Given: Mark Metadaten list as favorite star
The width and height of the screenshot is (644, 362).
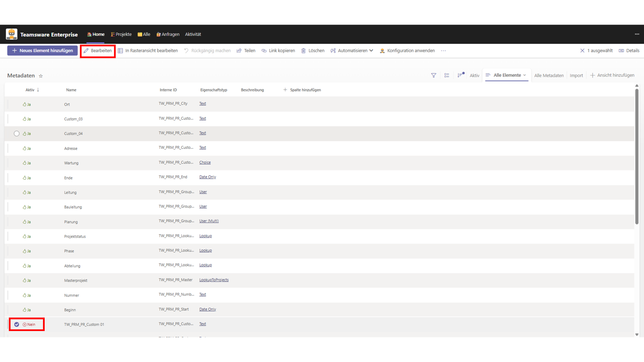Looking at the screenshot, I should pos(41,76).
